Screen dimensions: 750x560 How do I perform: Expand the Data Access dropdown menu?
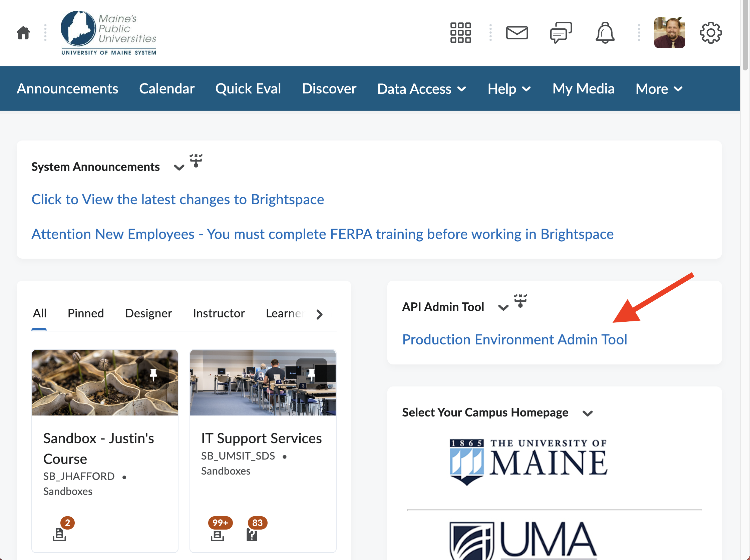(x=422, y=89)
